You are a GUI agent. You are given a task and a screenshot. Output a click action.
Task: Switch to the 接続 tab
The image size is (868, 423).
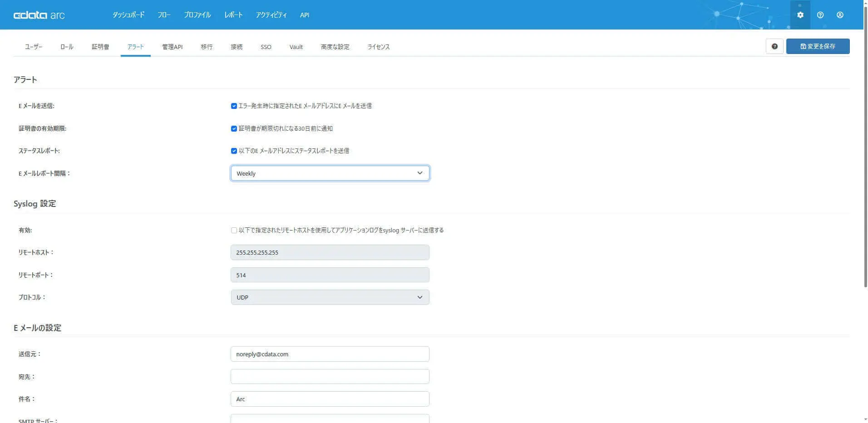click(x=237, y=47)
